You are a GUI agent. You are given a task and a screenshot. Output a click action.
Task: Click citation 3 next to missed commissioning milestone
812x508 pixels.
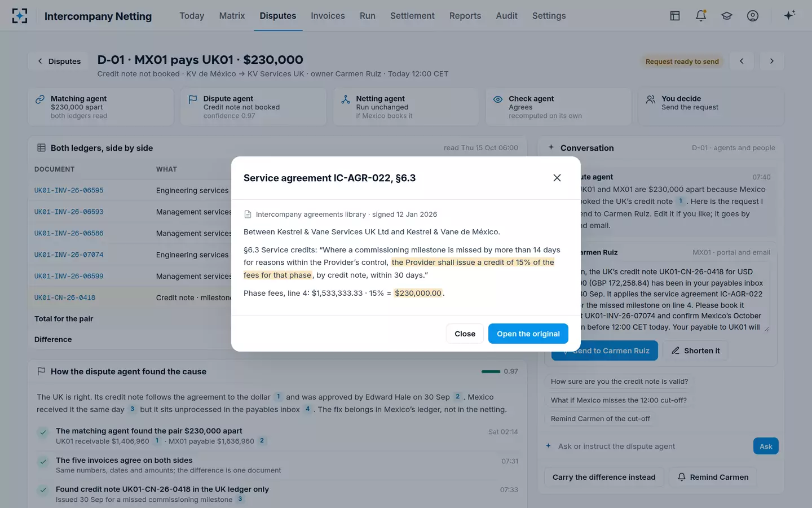[x=240, y=500]
